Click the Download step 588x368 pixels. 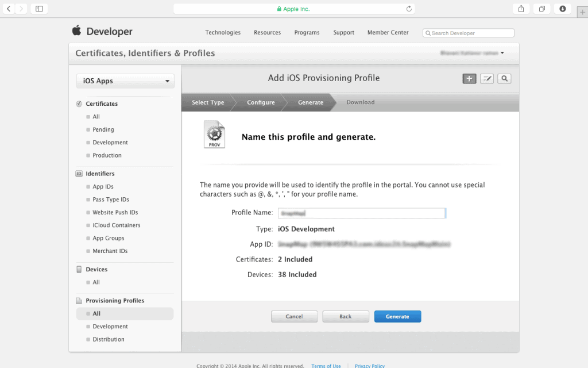[361, 102]
